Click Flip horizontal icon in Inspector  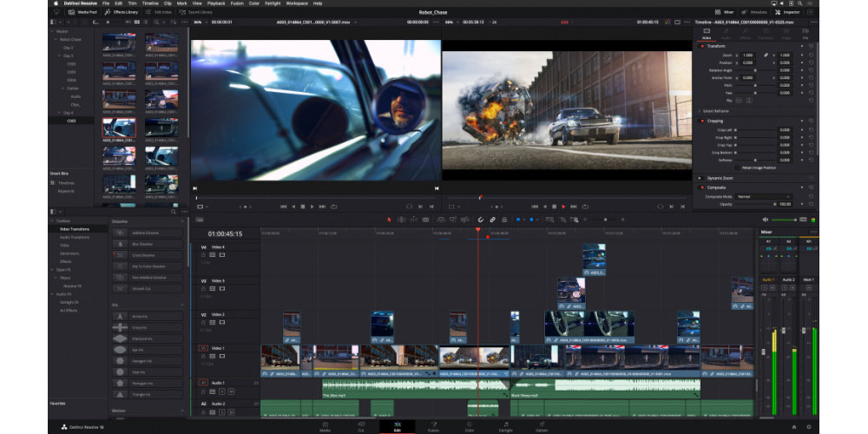(740, 101)
